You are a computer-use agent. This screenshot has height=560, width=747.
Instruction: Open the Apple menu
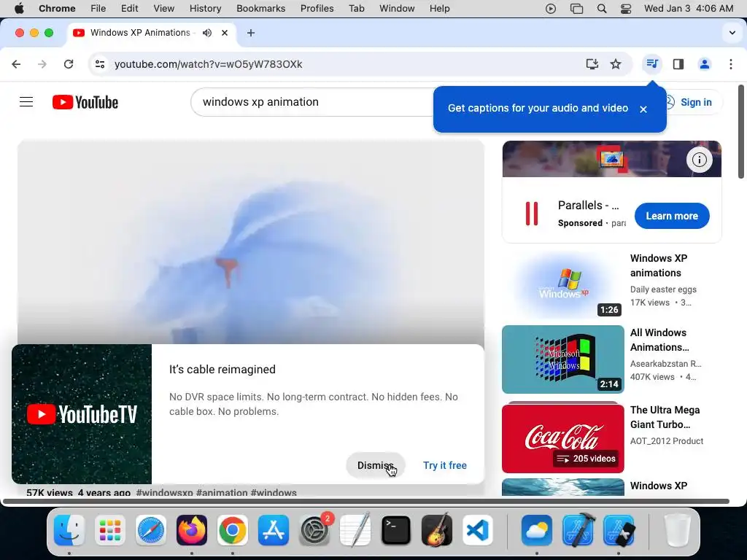click(19, 8)
